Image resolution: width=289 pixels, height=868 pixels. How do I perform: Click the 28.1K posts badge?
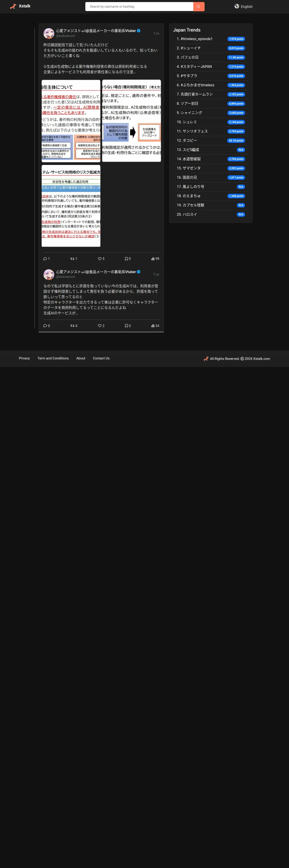236,141
